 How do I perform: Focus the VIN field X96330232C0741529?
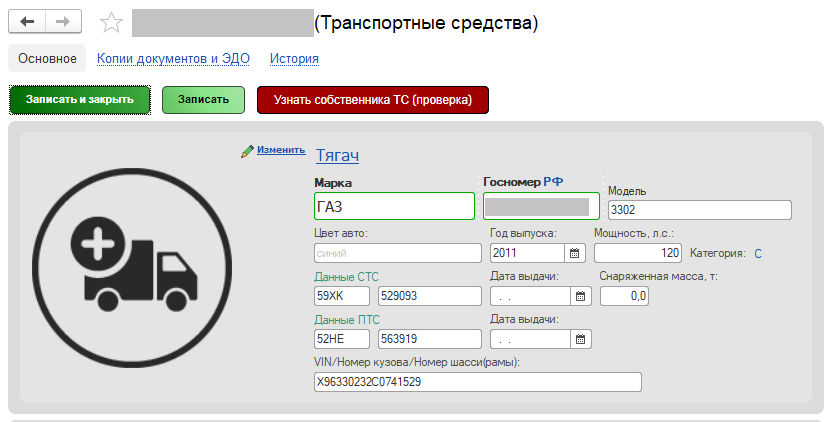click(x=478, y=382)
